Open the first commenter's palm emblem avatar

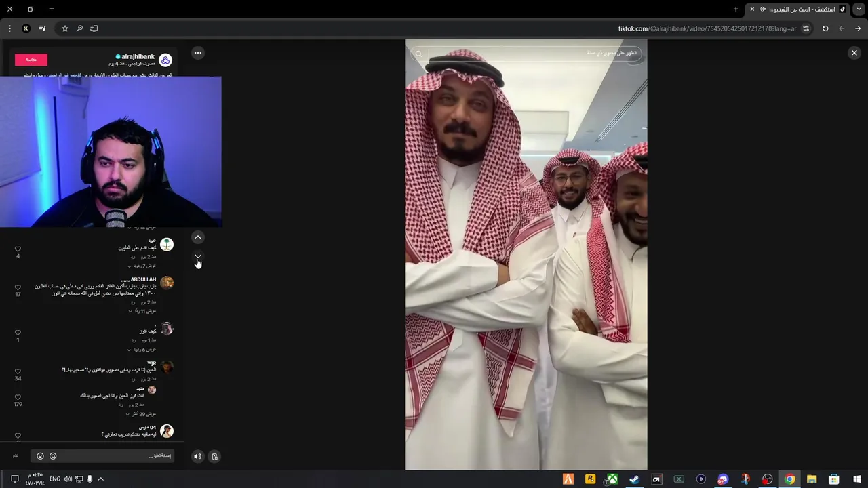[167, 244]
